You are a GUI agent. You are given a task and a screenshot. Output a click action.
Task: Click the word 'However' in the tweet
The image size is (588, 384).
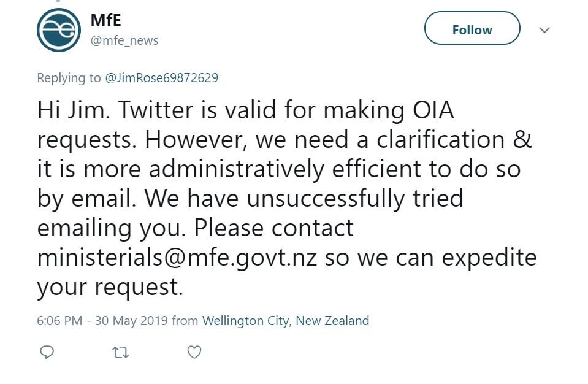pos(195,140)
